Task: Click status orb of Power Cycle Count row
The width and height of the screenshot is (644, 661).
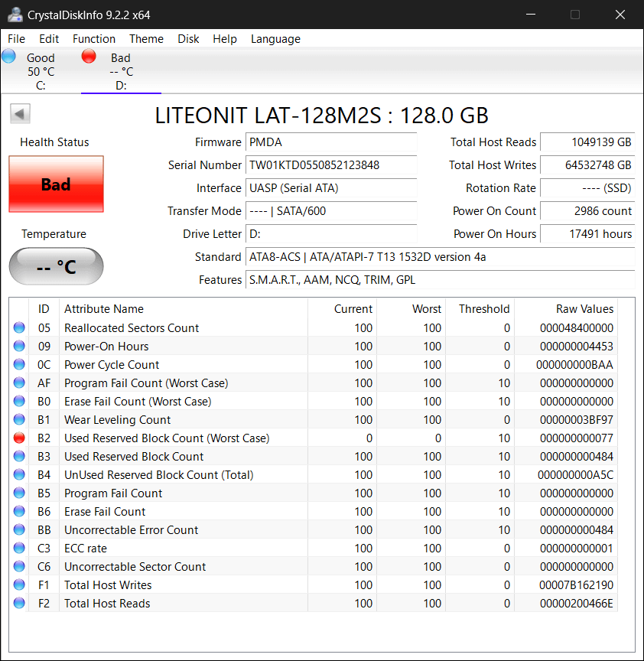Action: (x=19, y=364)
